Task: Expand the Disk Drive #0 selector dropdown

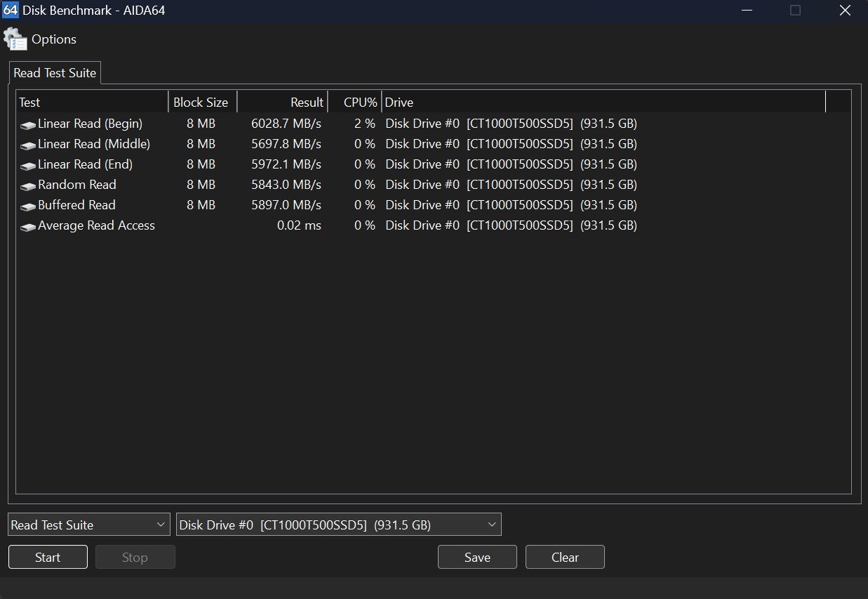Action: 339,525
